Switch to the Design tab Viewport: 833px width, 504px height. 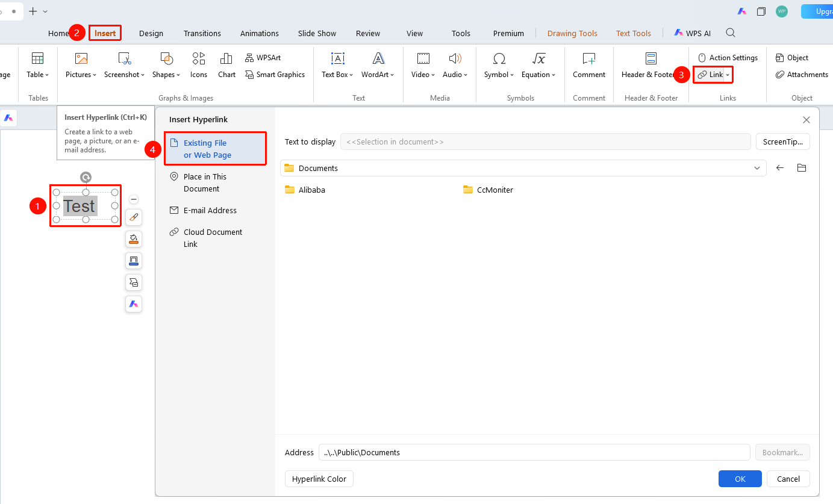pyautogui.click(x=151, y=33)
